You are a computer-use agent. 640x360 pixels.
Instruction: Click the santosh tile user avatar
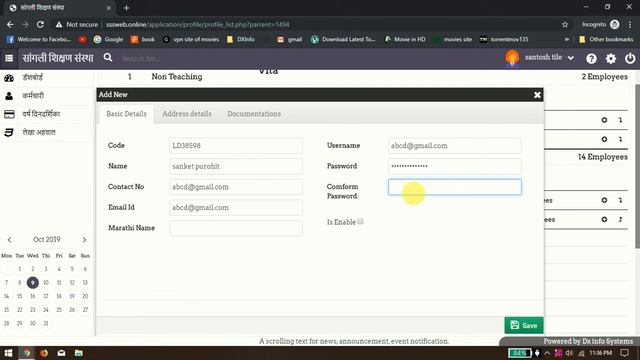(512, 58)
